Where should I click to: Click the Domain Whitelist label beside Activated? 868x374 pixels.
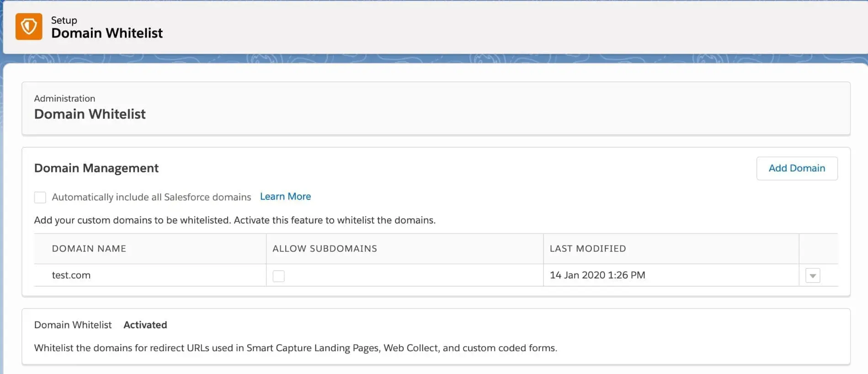tap(73, 325)
